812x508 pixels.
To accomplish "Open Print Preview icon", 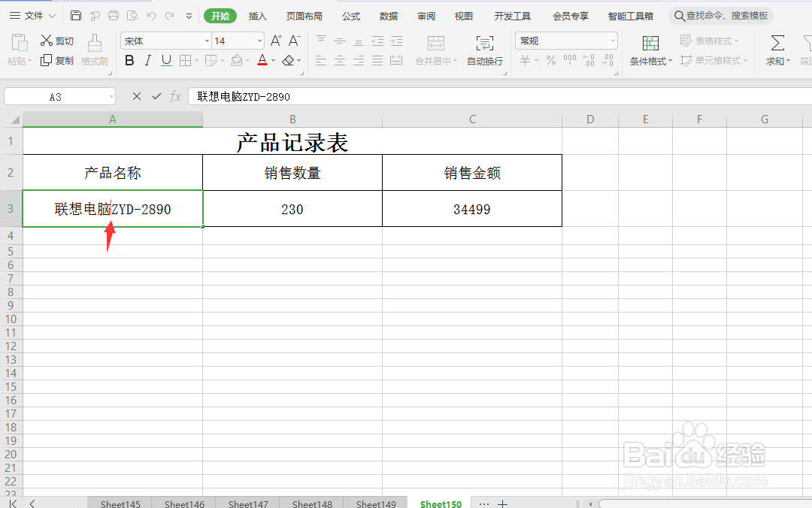I will click(132, 16).
